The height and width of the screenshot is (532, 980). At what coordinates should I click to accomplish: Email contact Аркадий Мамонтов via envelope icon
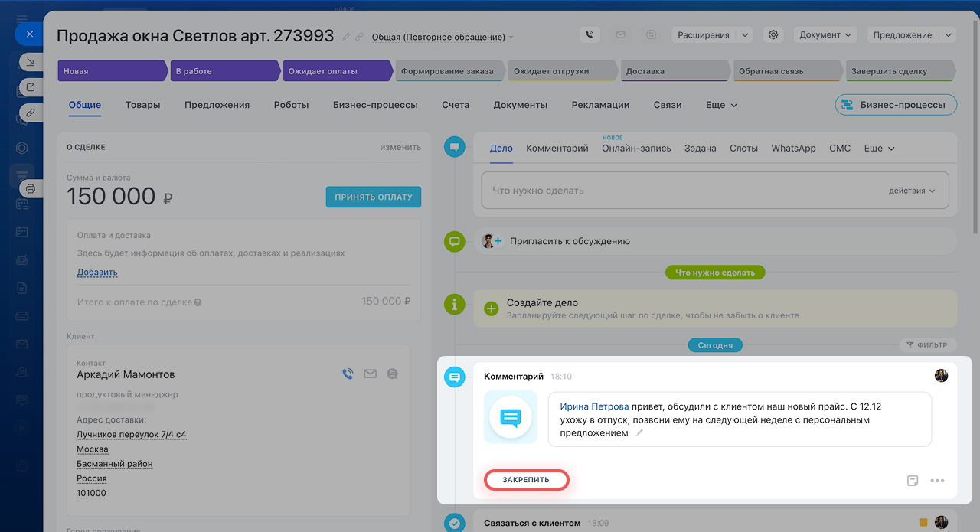(371, 374)
